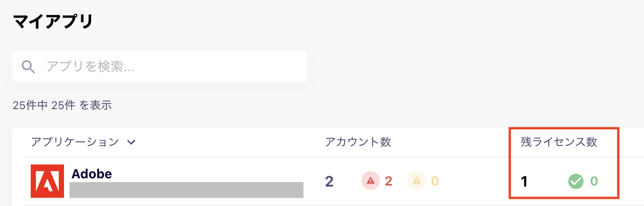Click the remaining license count 1
Image resolution: width=644 pixels, height=206 pixels.
click(x=524, y=181)
